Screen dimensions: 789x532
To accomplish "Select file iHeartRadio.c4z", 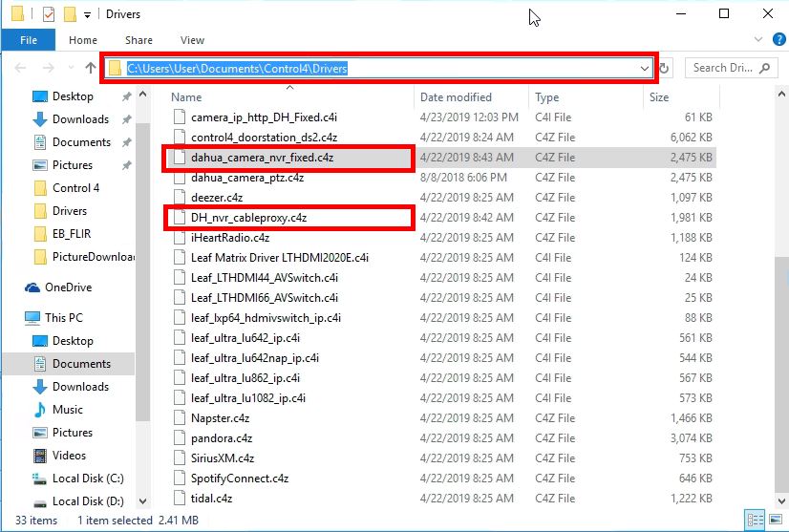I will coord(230,238).
